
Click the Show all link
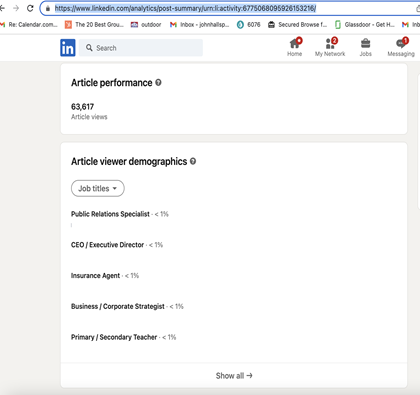[234, 376]
